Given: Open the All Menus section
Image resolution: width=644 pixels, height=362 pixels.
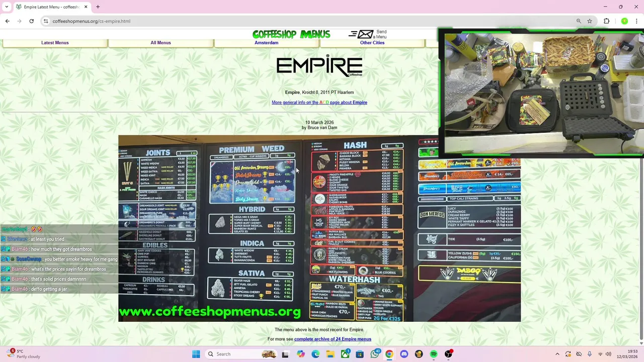Looking at the screenshot, I should point(160,43).
